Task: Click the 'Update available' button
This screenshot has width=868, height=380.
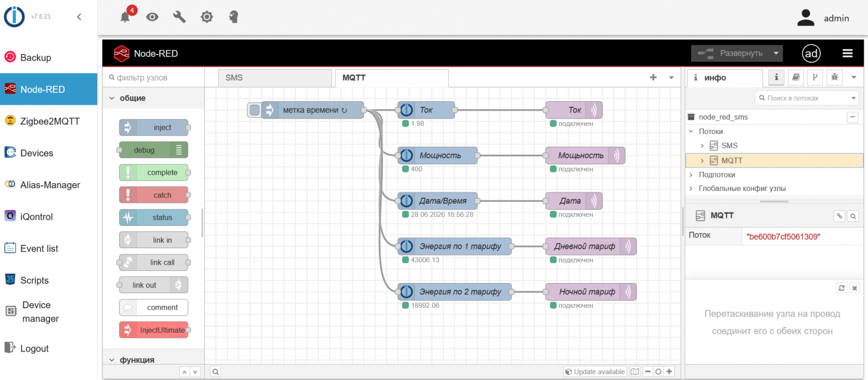Action: (x=595, y=372)
